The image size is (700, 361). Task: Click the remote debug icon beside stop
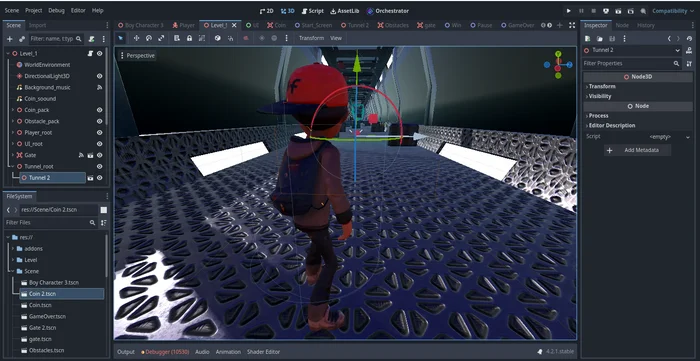606,11
